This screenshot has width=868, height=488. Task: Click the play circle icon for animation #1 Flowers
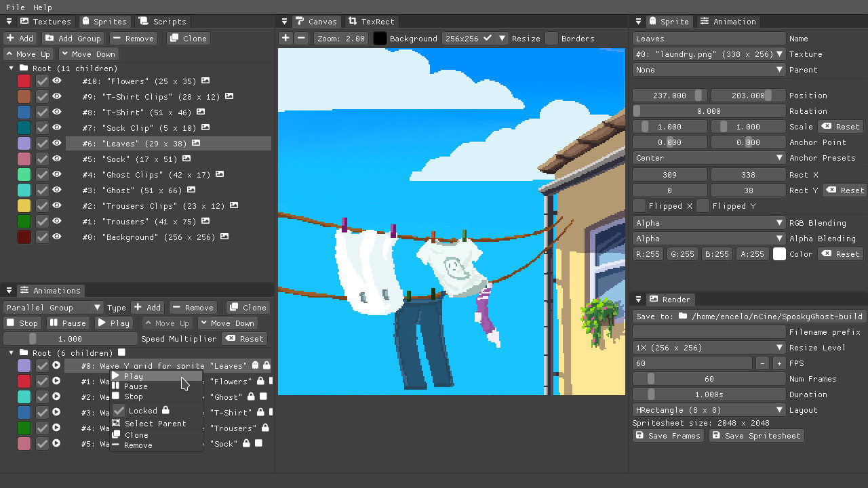coord(57,382)
